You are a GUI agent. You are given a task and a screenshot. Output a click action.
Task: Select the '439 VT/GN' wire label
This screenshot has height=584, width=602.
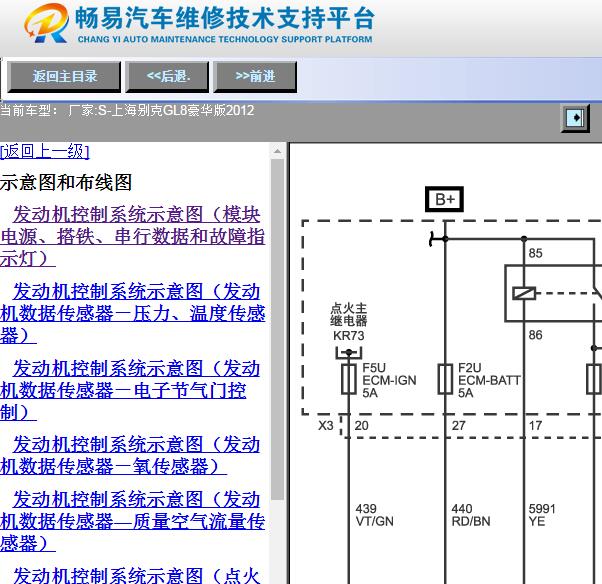pos(374,515)
